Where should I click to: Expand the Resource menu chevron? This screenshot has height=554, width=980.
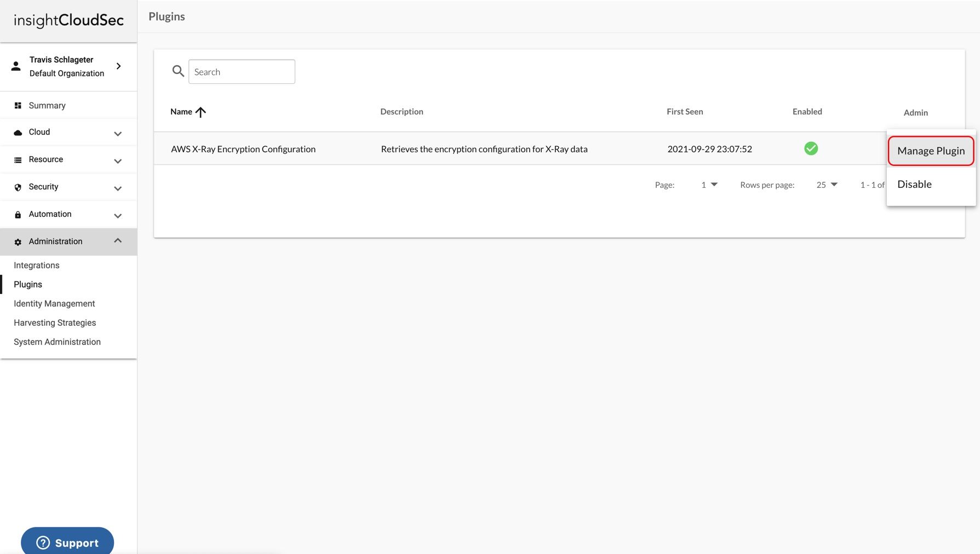click(118, 161)
